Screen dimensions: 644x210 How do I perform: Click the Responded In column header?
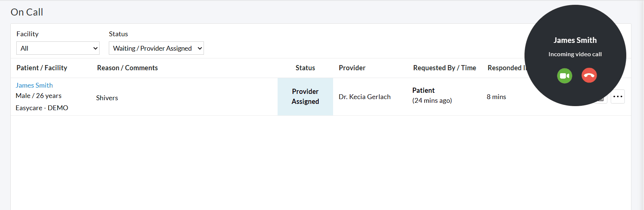click(505, 68)
